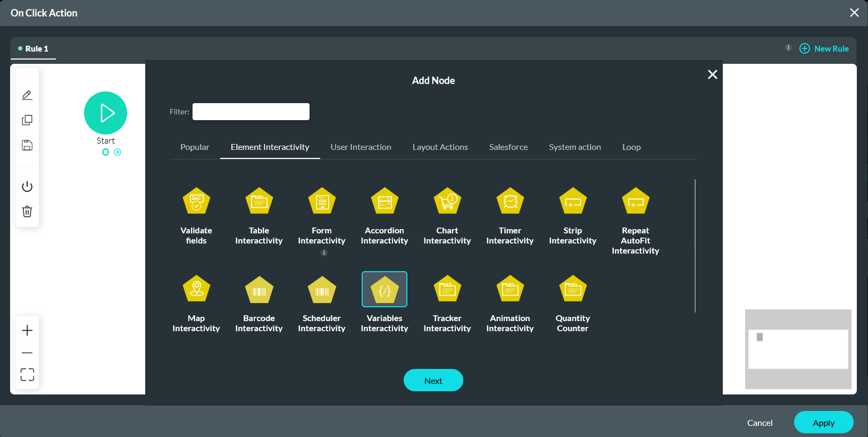868x437 pixels.
Task: Add node via plus under Start
Action: click(118, 152)
